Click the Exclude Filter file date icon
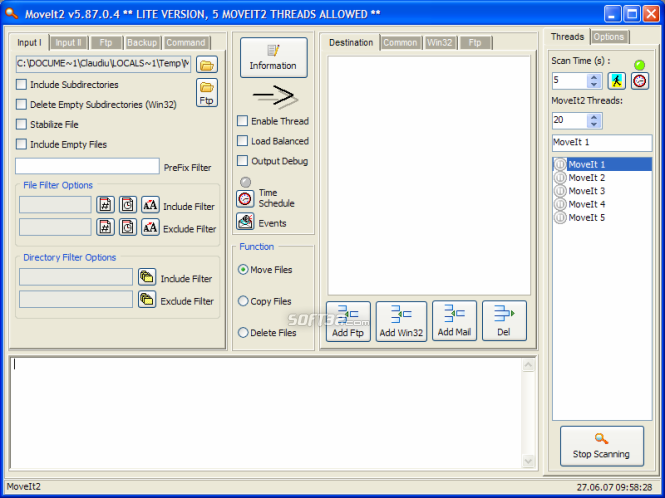Viewport: 665px width, 498px height. 128,227
